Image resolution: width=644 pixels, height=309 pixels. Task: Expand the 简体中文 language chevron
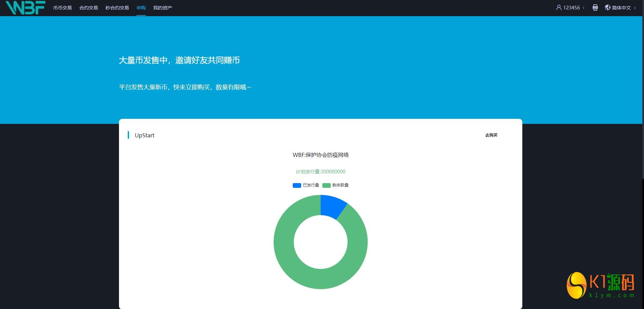click(x=635, y=8)
